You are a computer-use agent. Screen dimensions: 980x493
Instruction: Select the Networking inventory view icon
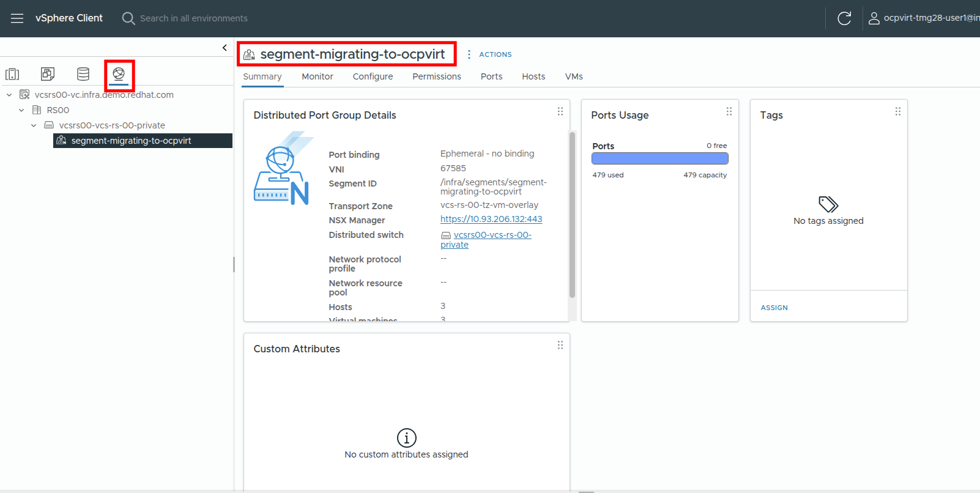coord(119,74)
